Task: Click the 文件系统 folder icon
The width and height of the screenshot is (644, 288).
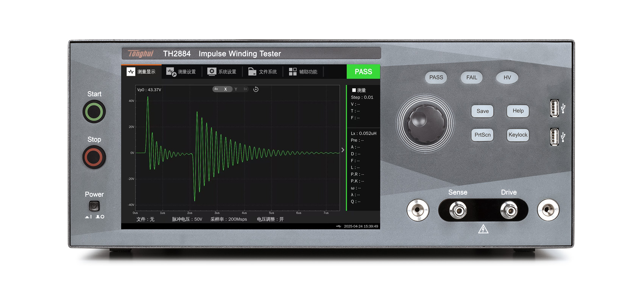Action: 252,72
